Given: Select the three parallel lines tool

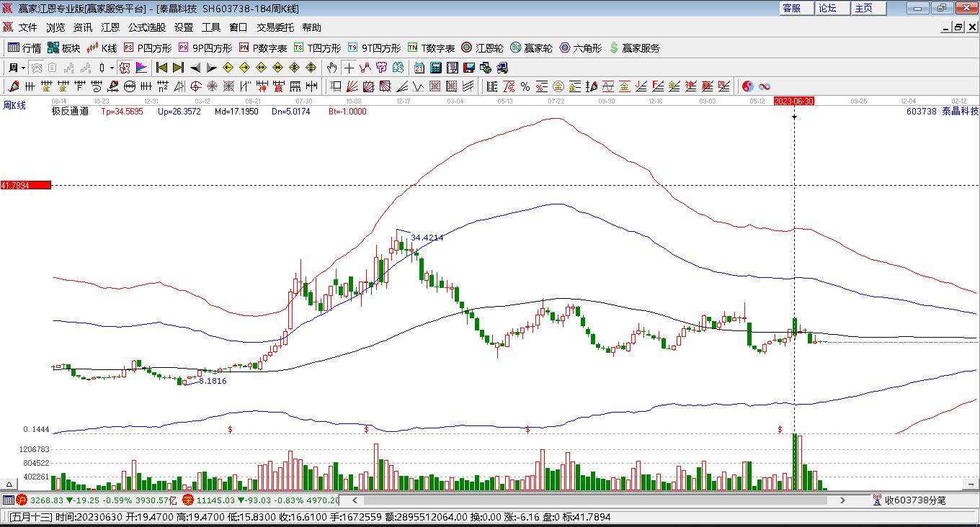Looking at the screenshot, I should point(468,86).
